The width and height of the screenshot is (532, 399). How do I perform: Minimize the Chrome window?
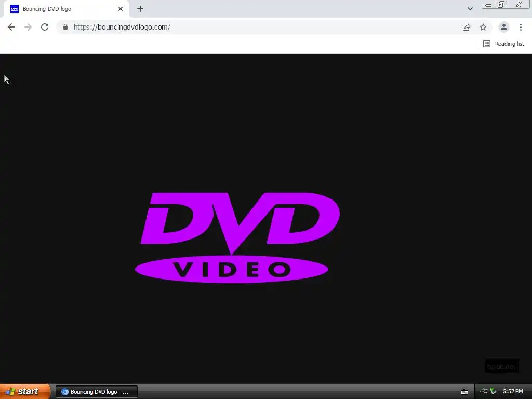[x=488, y=4]
